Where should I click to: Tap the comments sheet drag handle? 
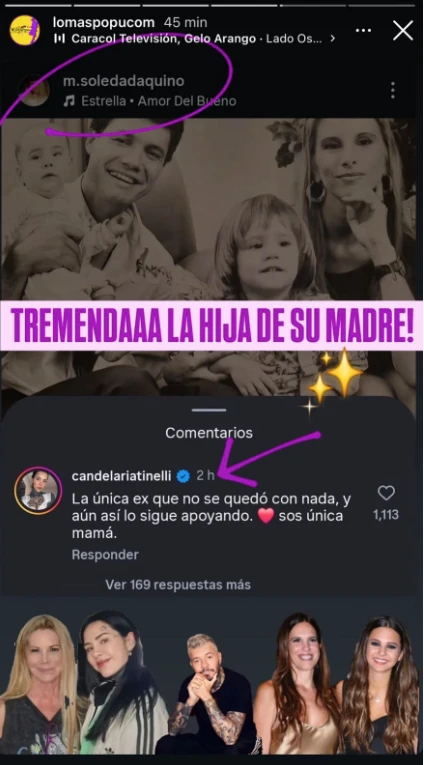[209, 410]
